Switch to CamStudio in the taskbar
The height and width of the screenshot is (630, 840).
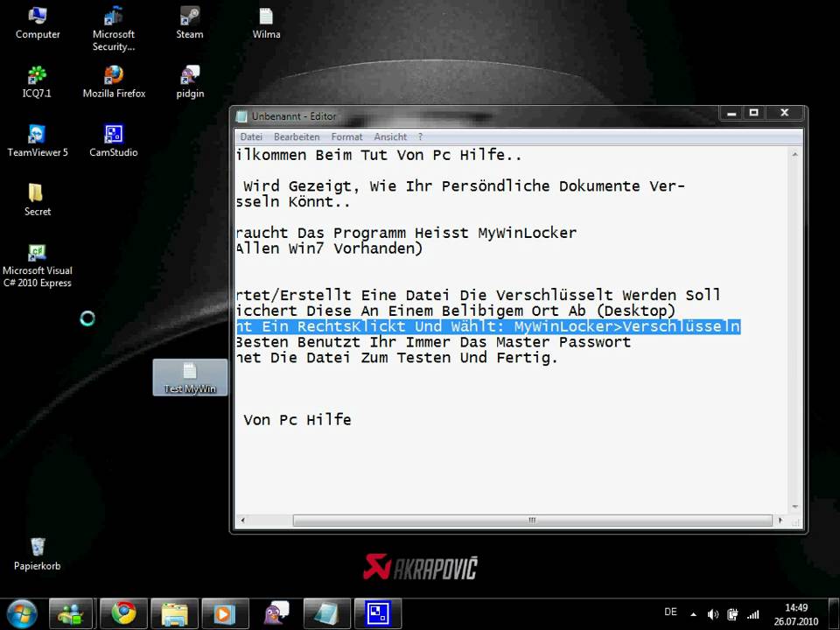pyautogui.click(x=378, y=614)
